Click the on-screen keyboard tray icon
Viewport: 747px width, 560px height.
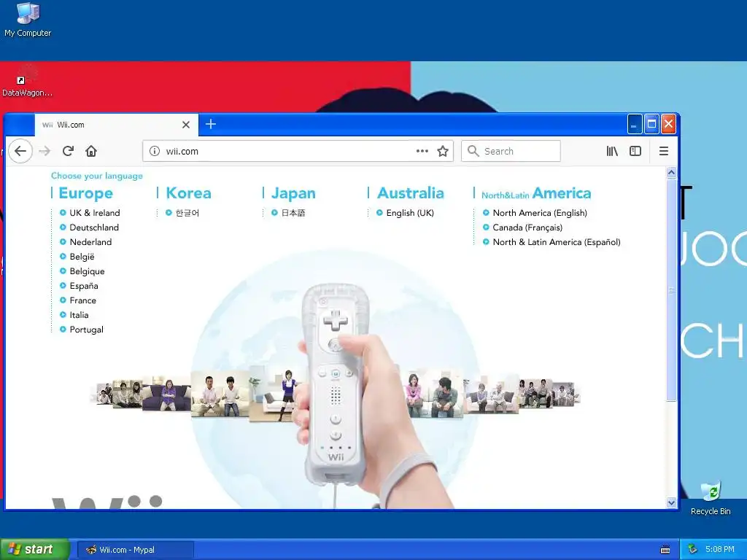tap(665, 550)
